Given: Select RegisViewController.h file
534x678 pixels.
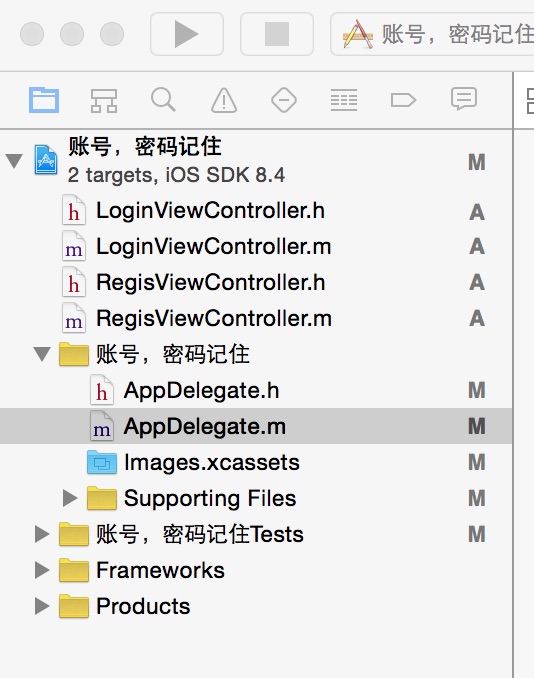Looking at the screenshot, I should 256,283.
